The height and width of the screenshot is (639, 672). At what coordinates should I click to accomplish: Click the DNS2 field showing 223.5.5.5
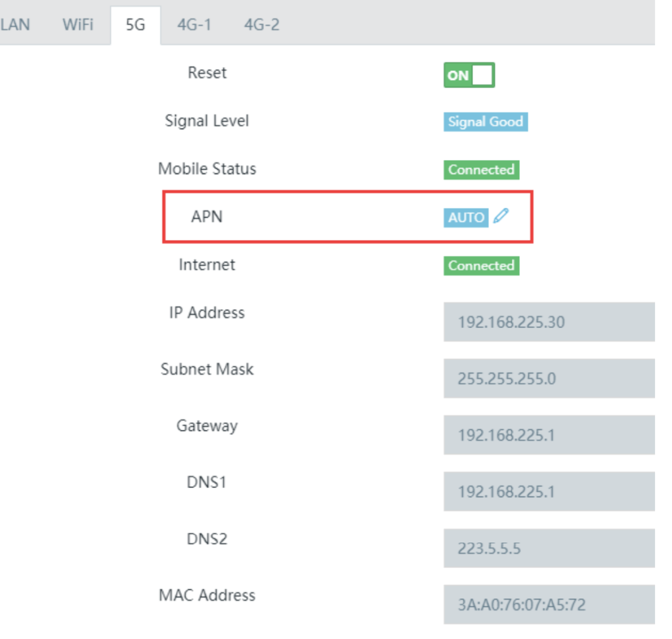[x=549, y=548]
